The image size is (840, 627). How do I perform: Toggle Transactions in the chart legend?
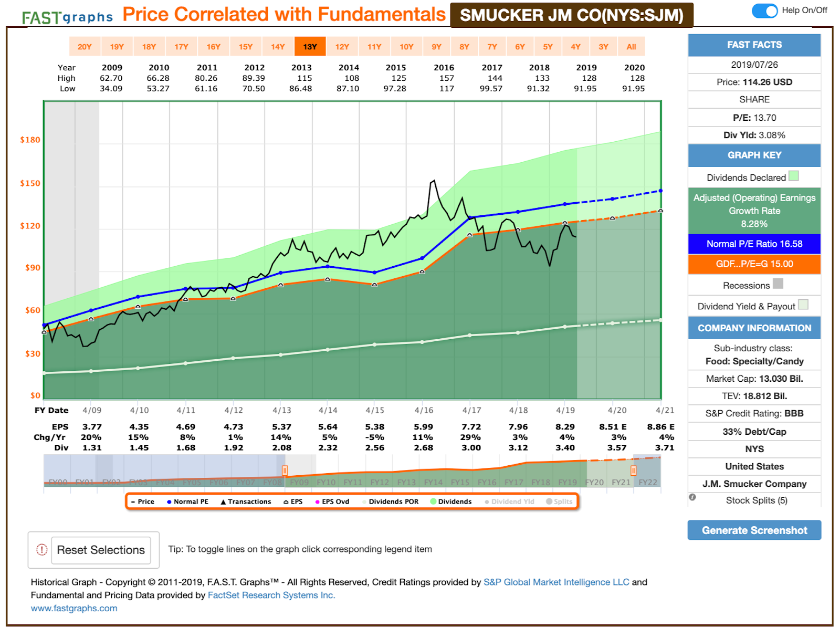click(246, 501)
